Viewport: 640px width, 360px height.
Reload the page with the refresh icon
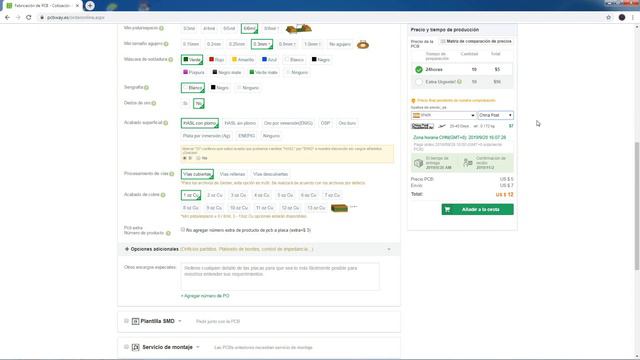[29, 18]
